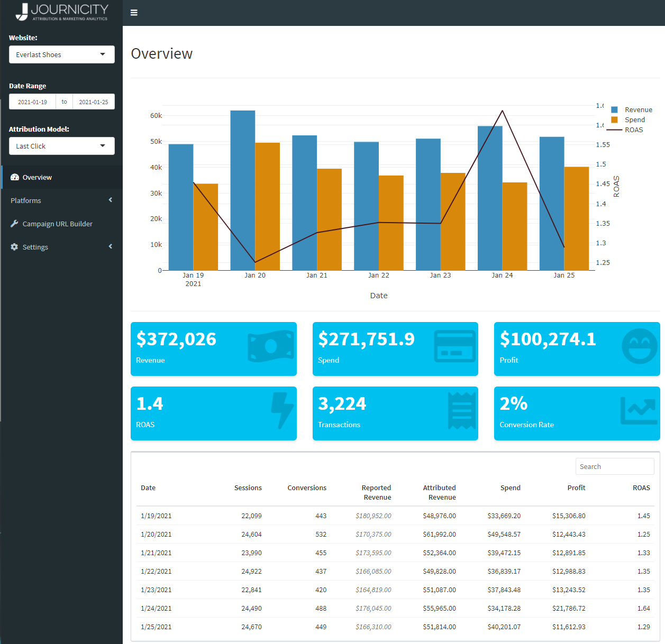Sort table by Profit column header
The width and height of the screenshot is (665, 644).
point(576,488)
